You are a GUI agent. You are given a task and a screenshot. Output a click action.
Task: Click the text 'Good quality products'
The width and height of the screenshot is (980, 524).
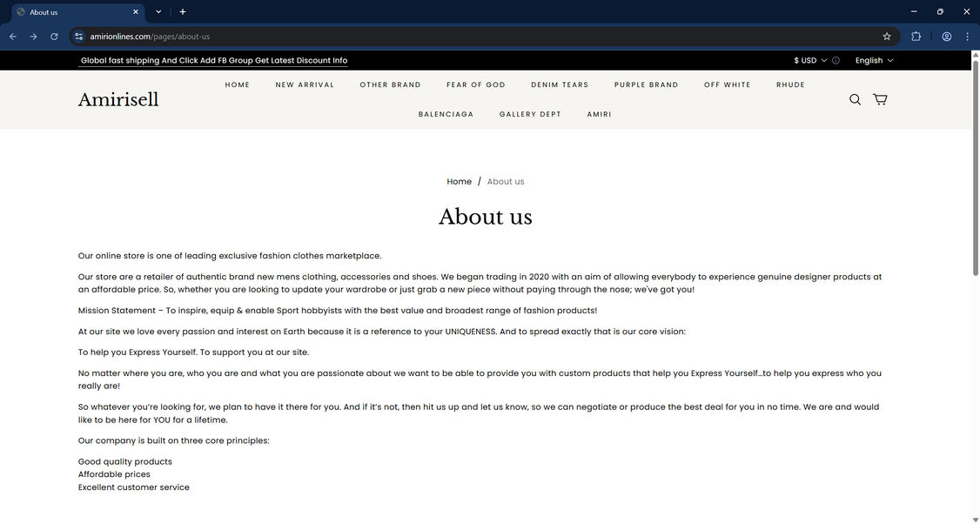125,461
